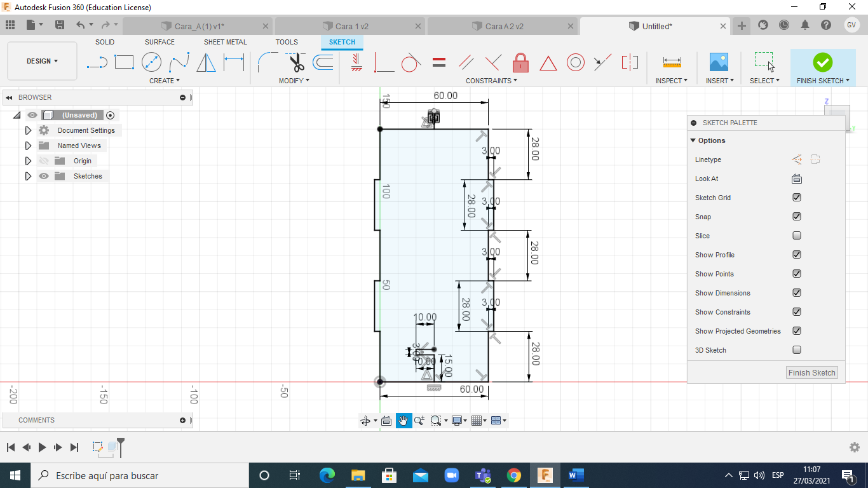This screenshot has height=488, width=868.
Task: Collapse the Options section in Sketch Palette
Action: [x=693, y=140]
